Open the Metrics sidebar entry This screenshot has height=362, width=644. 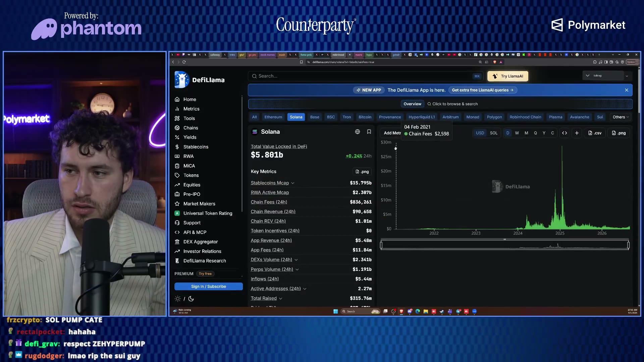click(x=191, y=109)
